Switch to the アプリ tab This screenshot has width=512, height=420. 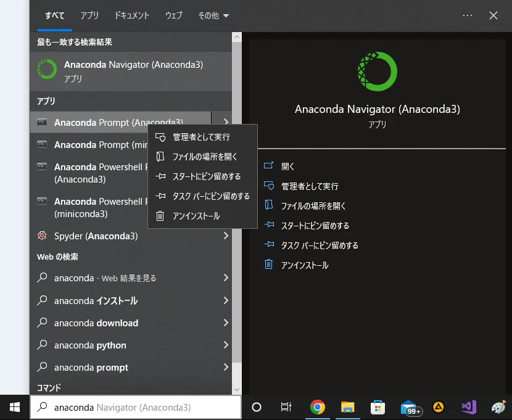[x=89, y=15]
